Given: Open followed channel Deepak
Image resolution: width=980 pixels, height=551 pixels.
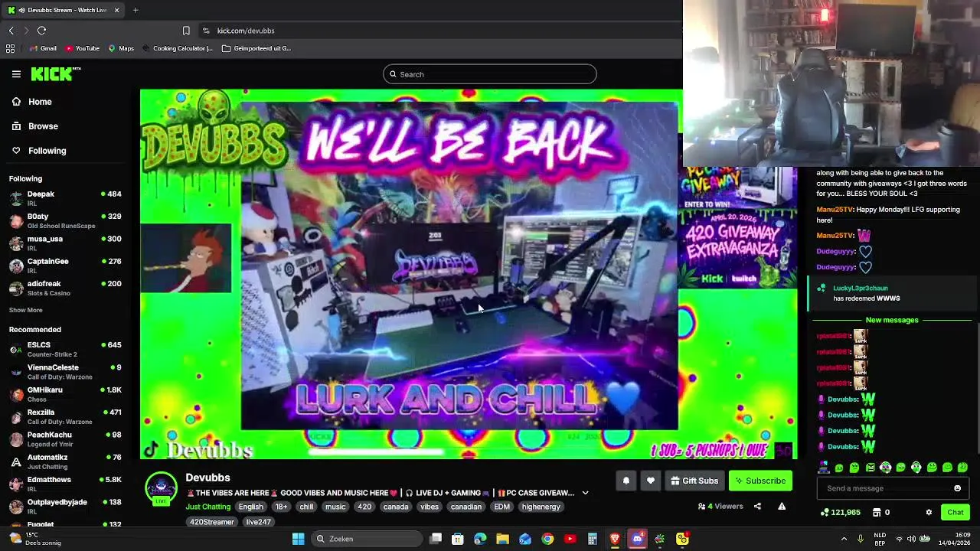Looking at the screenshot, I should [x=65, y=198].
